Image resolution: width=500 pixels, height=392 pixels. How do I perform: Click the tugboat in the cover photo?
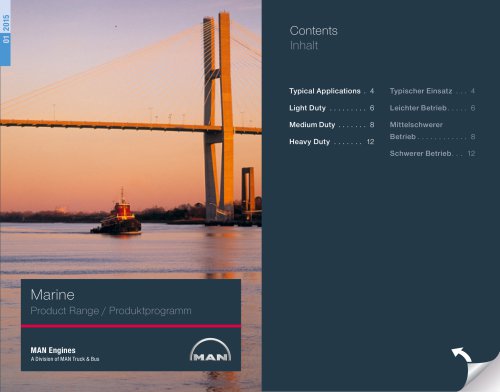[116, 213]
